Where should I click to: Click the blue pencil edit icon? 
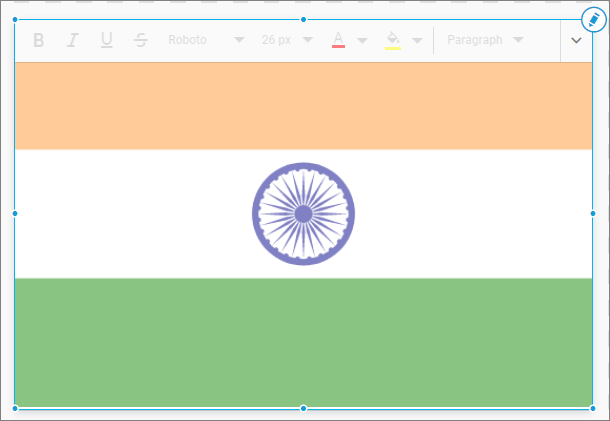pos(593,19)
